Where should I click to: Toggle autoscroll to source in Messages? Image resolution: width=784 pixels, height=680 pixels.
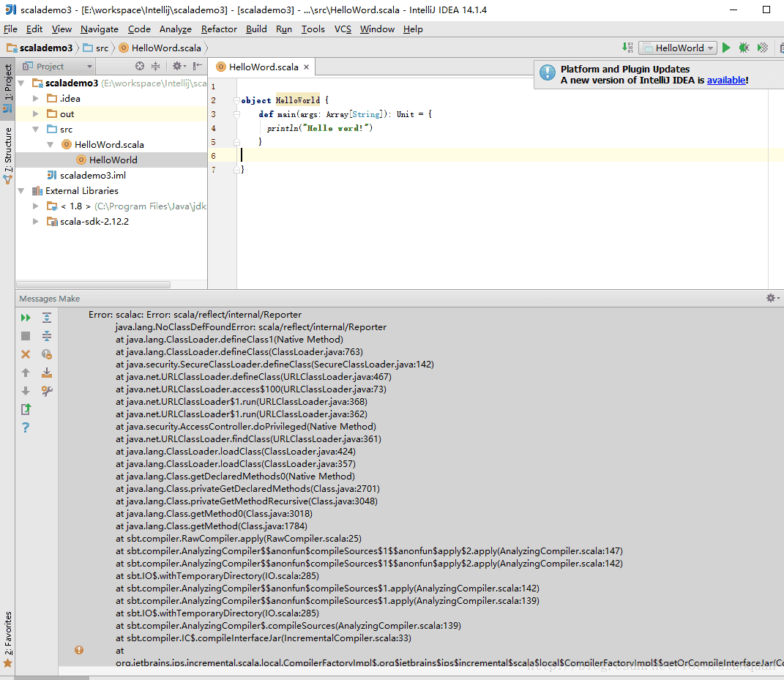click(47, 373)
